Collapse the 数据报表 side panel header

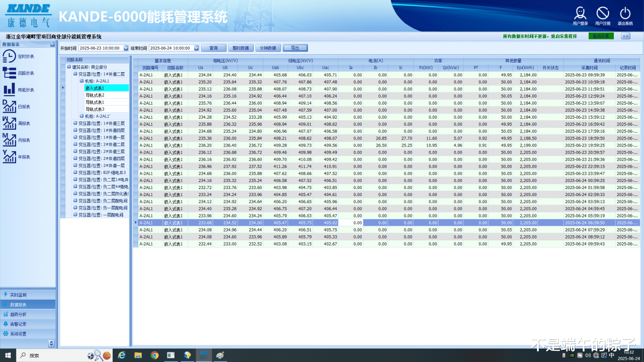tap(52, 44)
